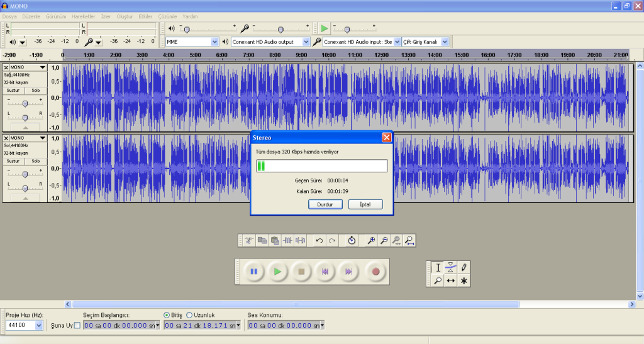Open Conexant HD Audio input dropdown

397,42
